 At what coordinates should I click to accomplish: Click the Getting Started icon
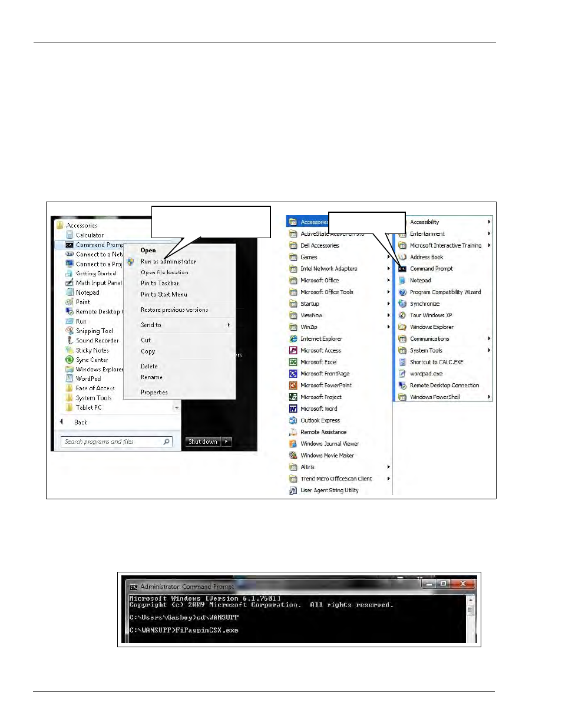(x=70, y=274)
